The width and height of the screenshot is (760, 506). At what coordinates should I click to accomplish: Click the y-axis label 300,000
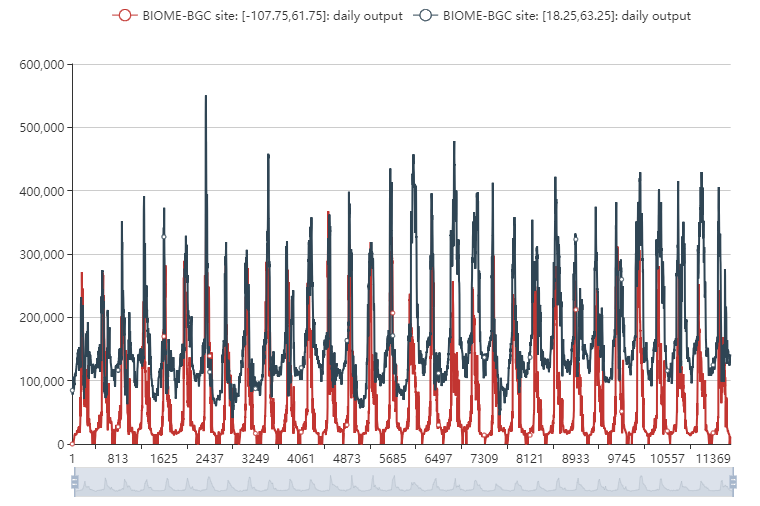point(42,254)
